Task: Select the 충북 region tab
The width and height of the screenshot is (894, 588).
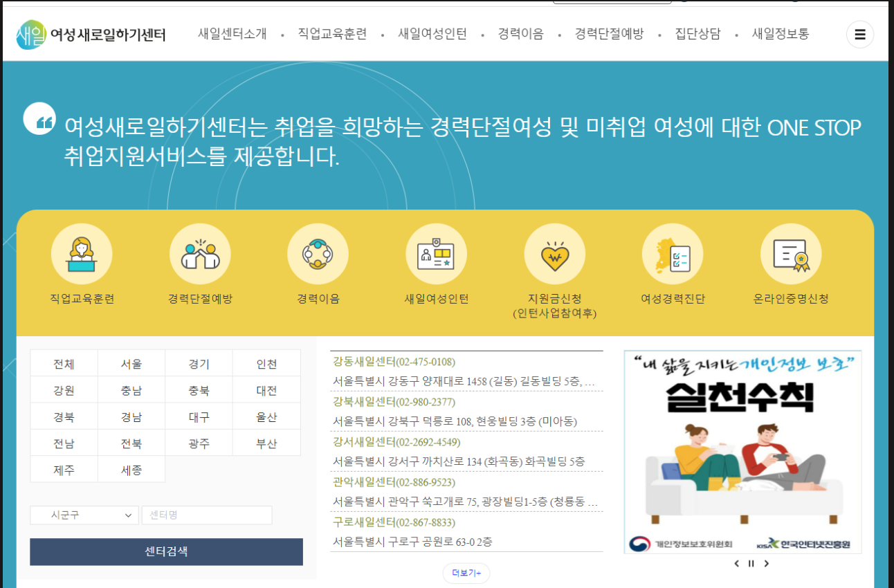Action: tap(199, 390)
